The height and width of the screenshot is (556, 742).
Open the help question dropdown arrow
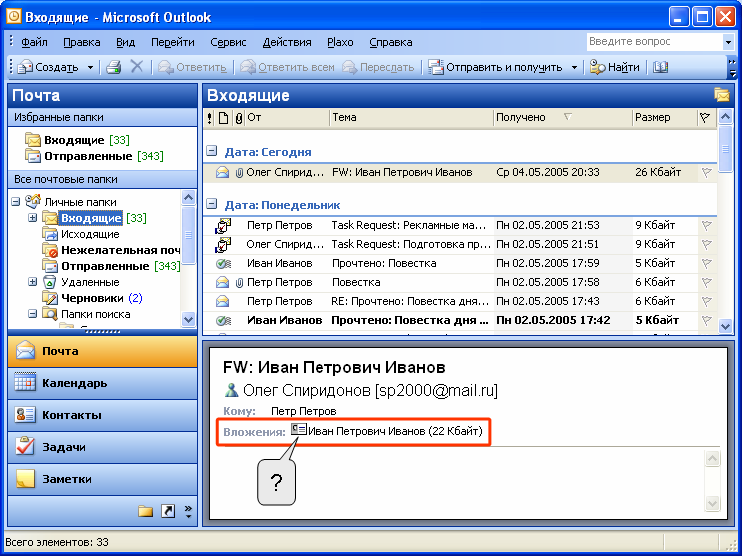[x=728, y=42]
